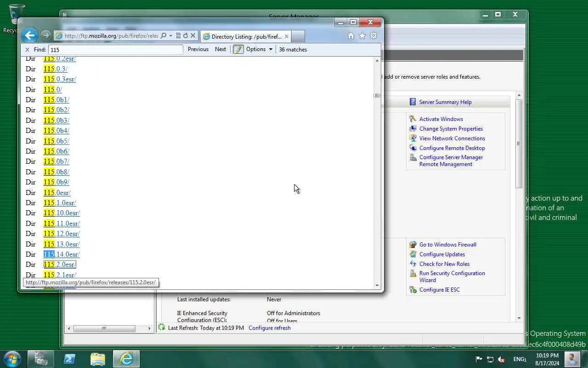The image size is (588, 368).
Task: Open the 115.0b9/ directory link
Action: (x=57, y=182)
